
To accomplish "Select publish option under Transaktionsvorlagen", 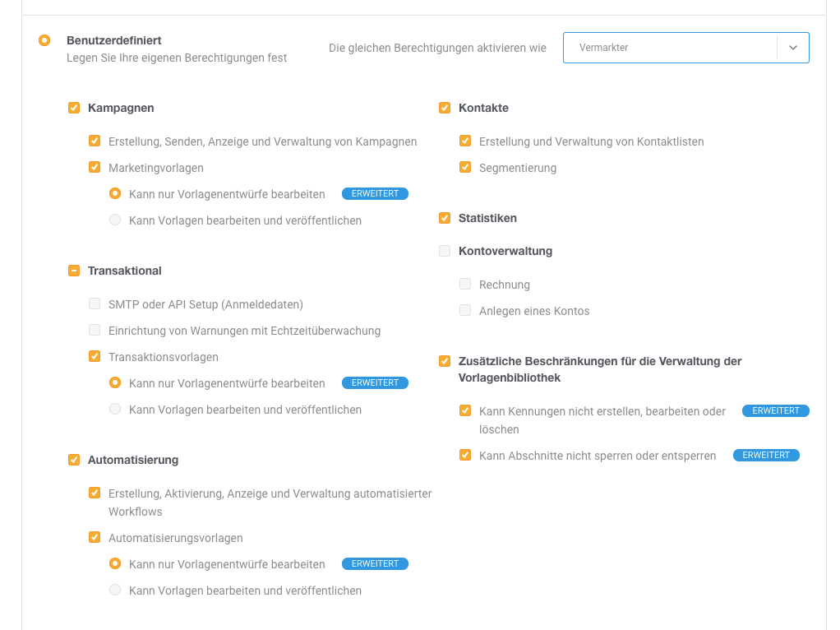I will coord(115,409).
